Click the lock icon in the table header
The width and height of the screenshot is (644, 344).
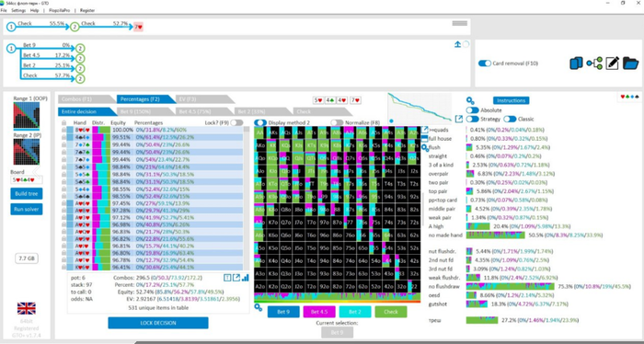point(63,122)
